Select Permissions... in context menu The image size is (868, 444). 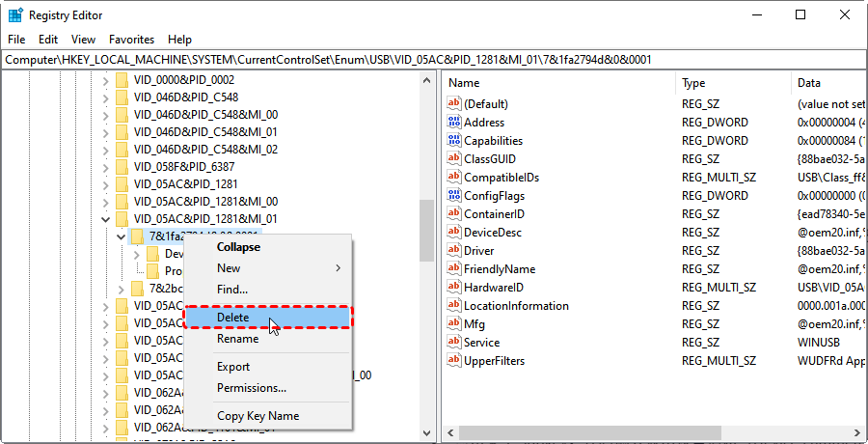coord(251,388)
